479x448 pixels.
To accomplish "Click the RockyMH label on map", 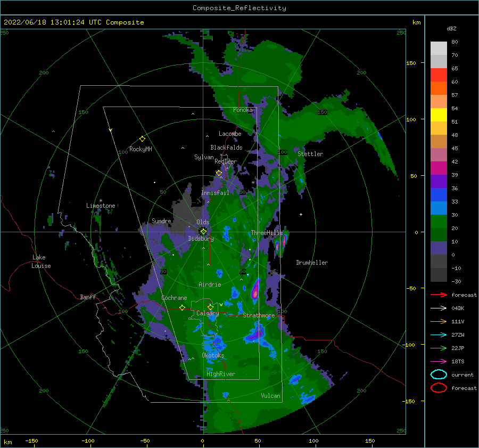I will pyautogui.click(x=141, y=149).
